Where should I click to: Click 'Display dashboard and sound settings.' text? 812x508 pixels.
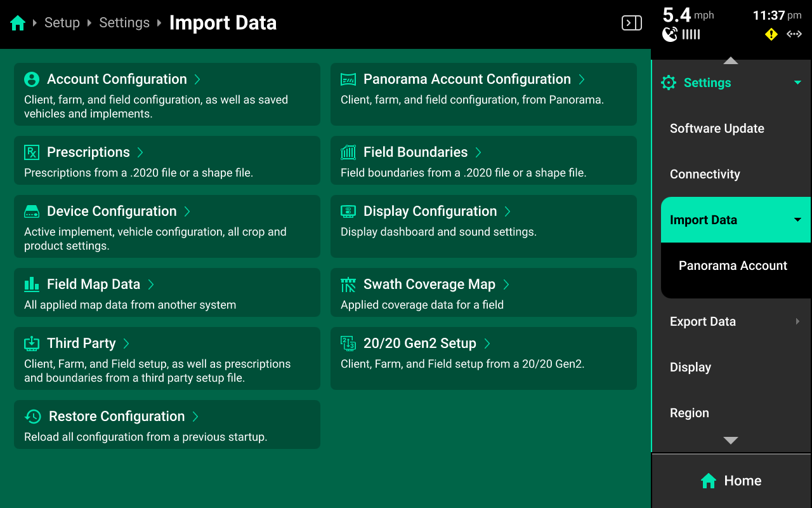[438, 232]
